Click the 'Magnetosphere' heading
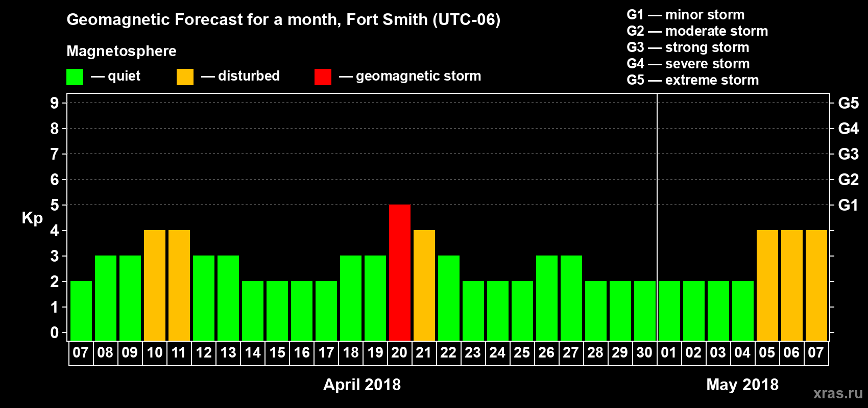Viewport: 868px width, 408px height. (122, 51)
